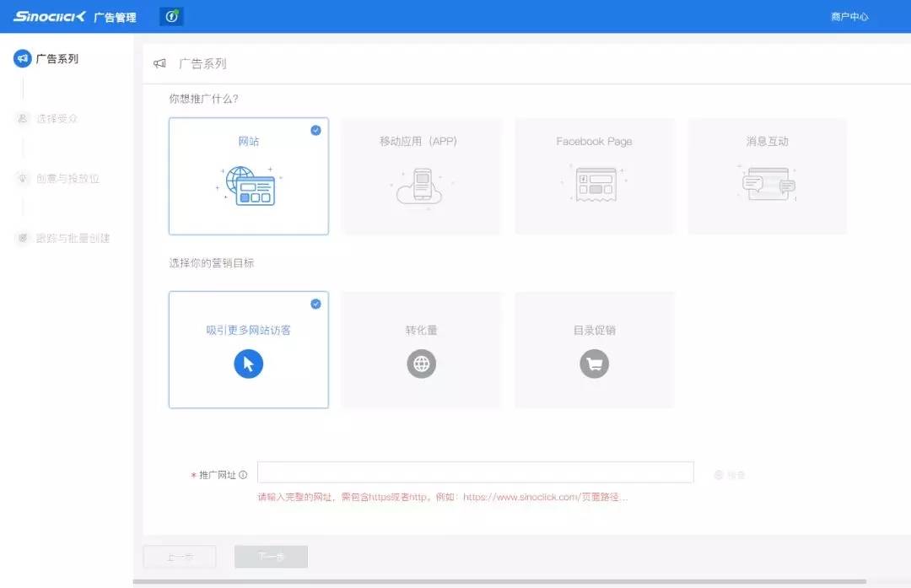Open 商户中心 in the top bar
This screenshot has height=588, width=911.
849,17
